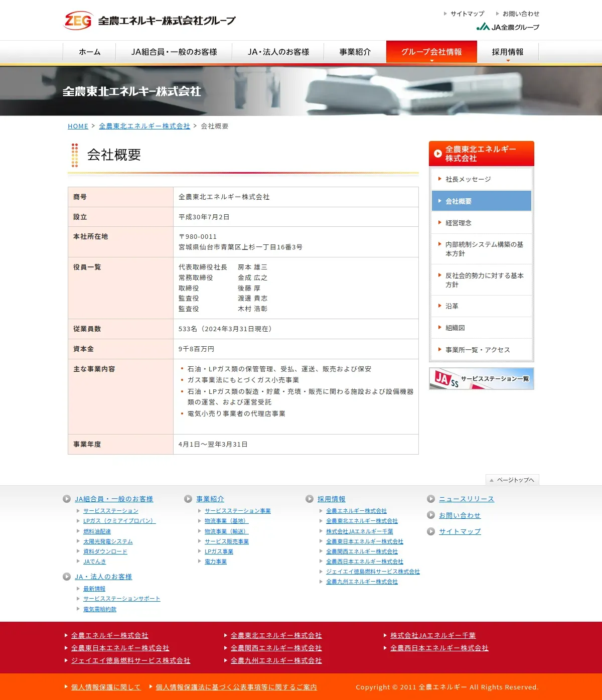Open the サイトマップ link at the top
This screenshot has width=602, height=700.
[468, 14]
